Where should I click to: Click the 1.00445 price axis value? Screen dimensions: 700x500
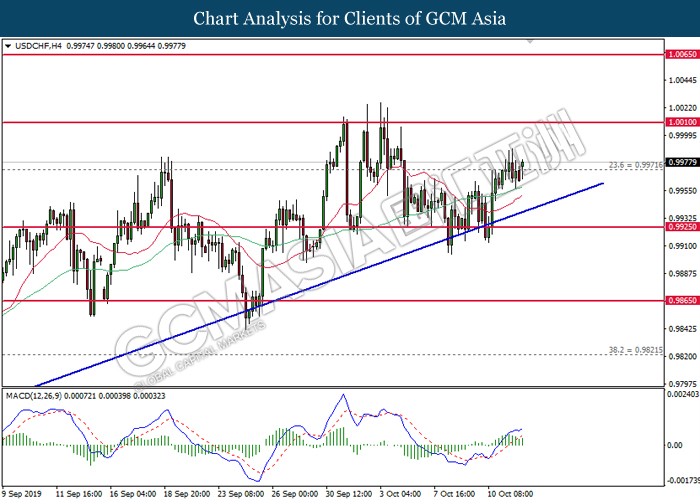point(681,81)
